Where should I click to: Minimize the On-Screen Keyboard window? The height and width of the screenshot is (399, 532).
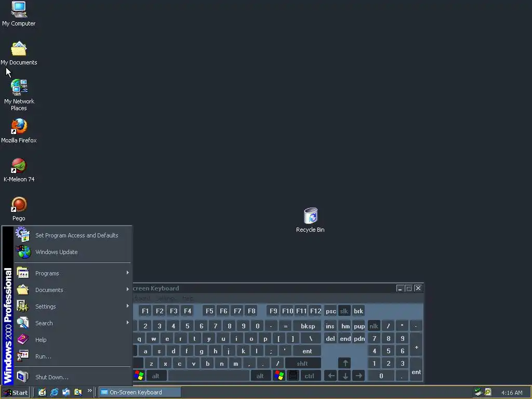(x=400, y=288)
